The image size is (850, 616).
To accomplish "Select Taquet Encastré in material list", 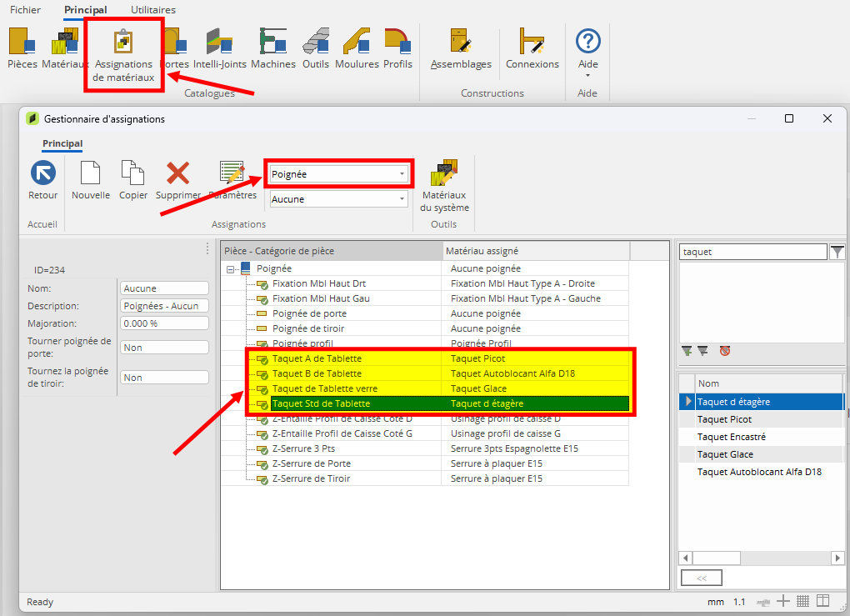I will [731, 437].
